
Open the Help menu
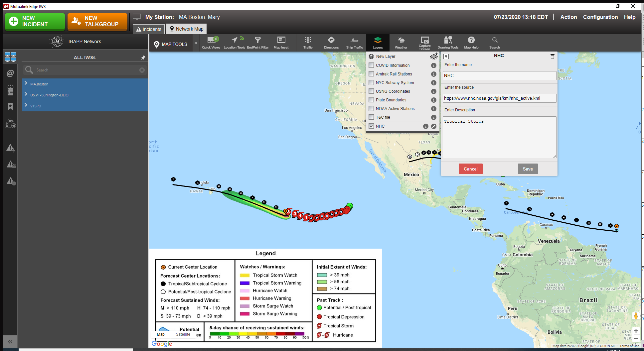629,17
